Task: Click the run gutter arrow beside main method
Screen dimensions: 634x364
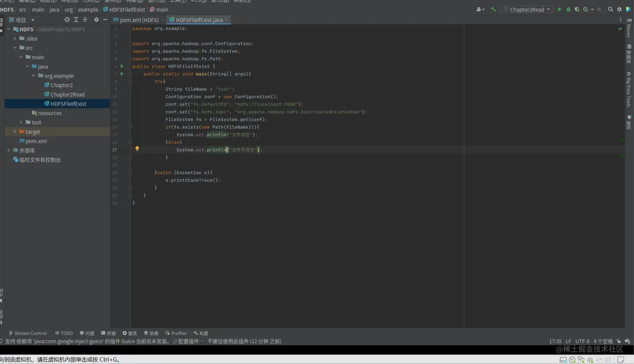Action: tap(122, 74)
